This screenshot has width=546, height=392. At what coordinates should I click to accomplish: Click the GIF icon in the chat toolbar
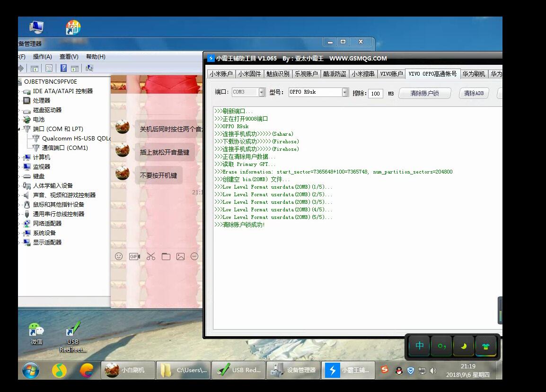[134, 257]
